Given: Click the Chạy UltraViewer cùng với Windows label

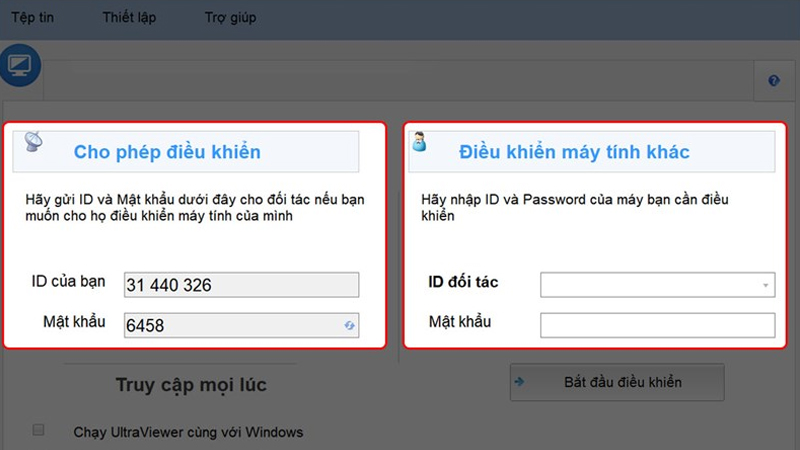Looking at the screenshot, I should coord(188,432).
